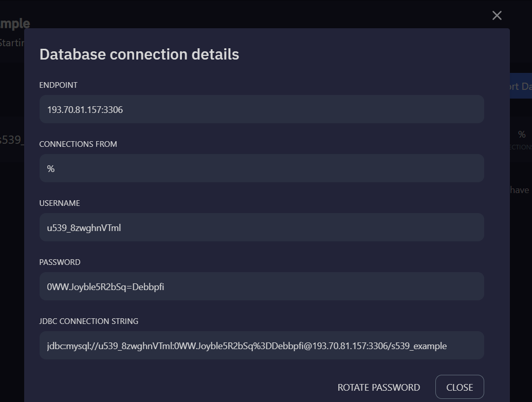Click the ENDPOINT label
The height and width of the screenshot is (402, 532).
click(x=58, y=85)
